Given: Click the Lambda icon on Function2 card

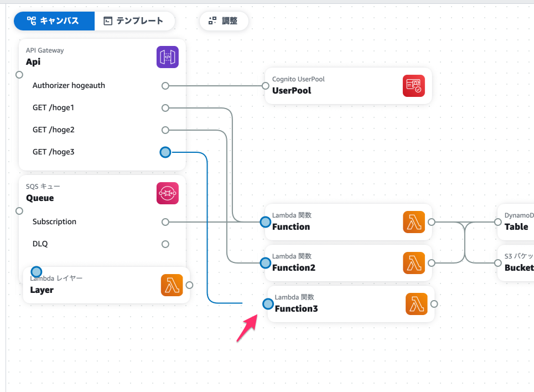Looking at the screenshot, I should (414, 263).
